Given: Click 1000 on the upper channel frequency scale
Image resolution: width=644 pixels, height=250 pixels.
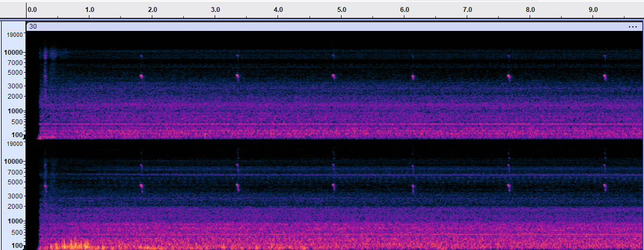Looking at the screenshot, I should point(16,111).
